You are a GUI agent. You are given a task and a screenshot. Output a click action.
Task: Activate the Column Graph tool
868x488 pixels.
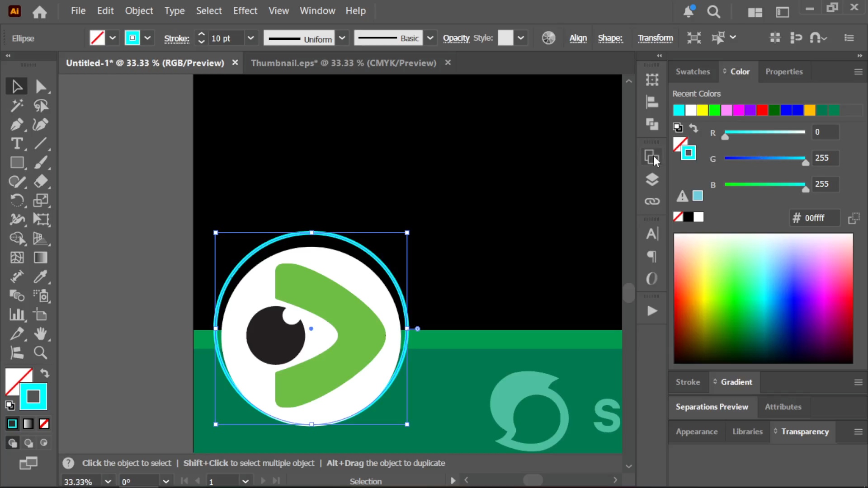[x=17, y=314]
